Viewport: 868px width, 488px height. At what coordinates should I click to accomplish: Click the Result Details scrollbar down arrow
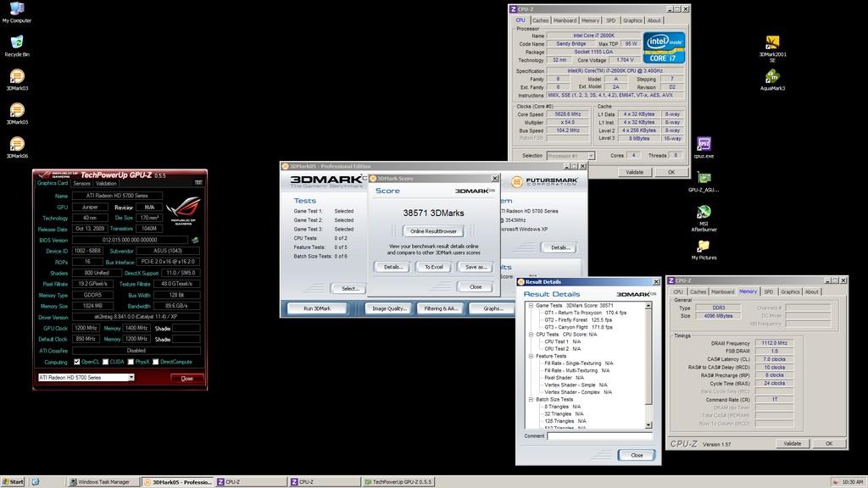pyautogui.click(x=648, y=425)
